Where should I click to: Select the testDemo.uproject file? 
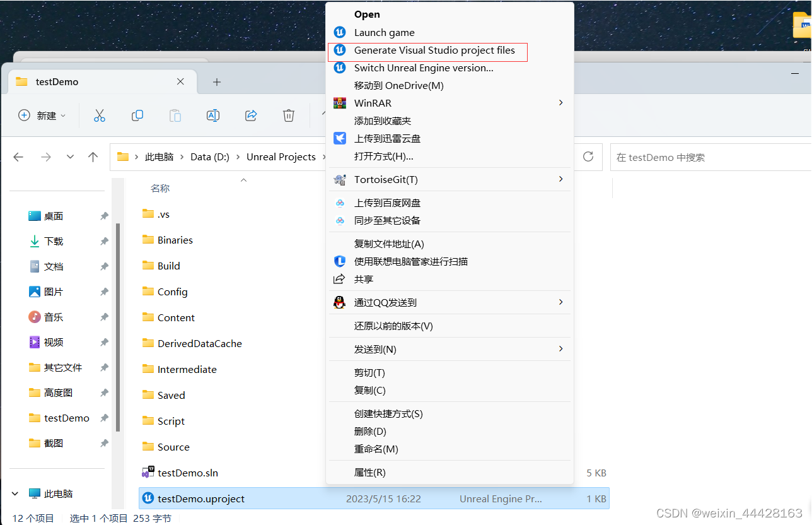pos(374,498)
